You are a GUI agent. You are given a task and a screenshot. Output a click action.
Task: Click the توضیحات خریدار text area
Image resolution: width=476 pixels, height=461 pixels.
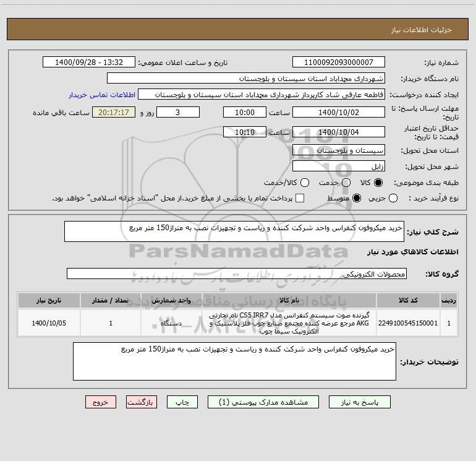[234, 361]
